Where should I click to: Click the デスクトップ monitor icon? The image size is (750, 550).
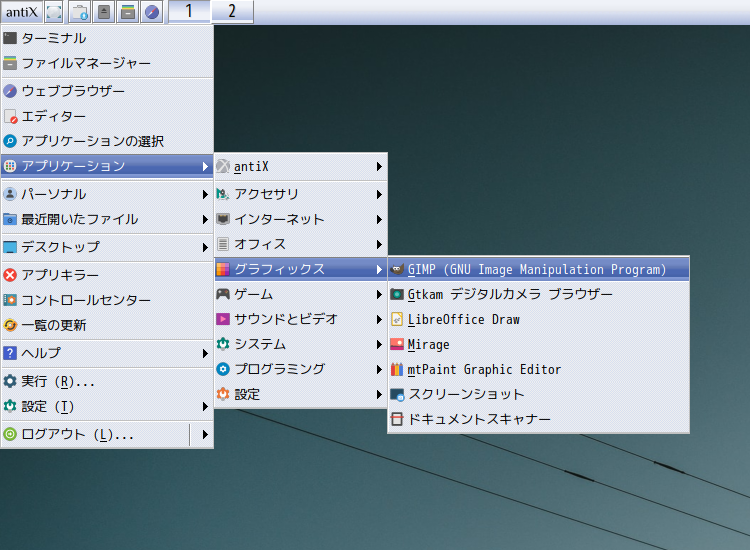10,247
